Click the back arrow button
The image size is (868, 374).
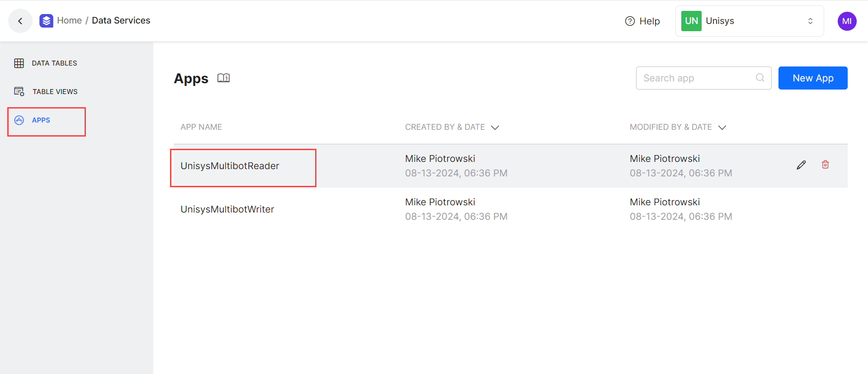tap(20, 21)
